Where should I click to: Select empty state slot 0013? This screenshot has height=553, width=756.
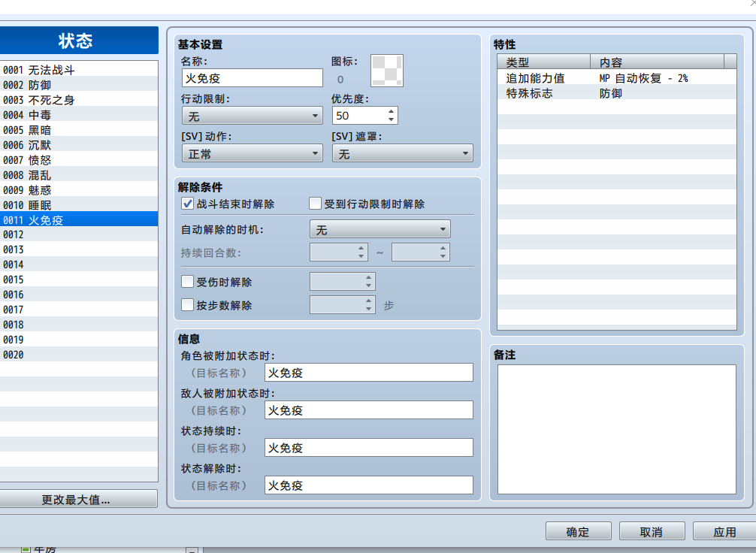[79, 249]
